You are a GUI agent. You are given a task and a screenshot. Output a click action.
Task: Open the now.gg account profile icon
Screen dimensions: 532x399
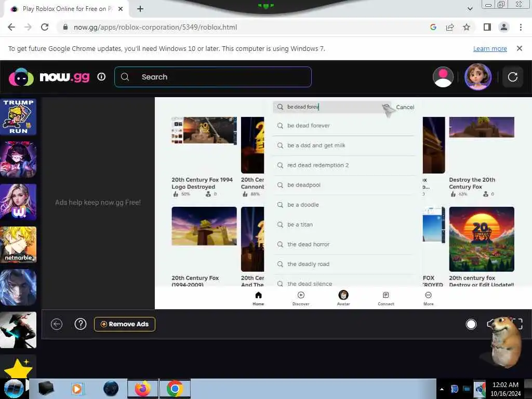pos(443,77)
